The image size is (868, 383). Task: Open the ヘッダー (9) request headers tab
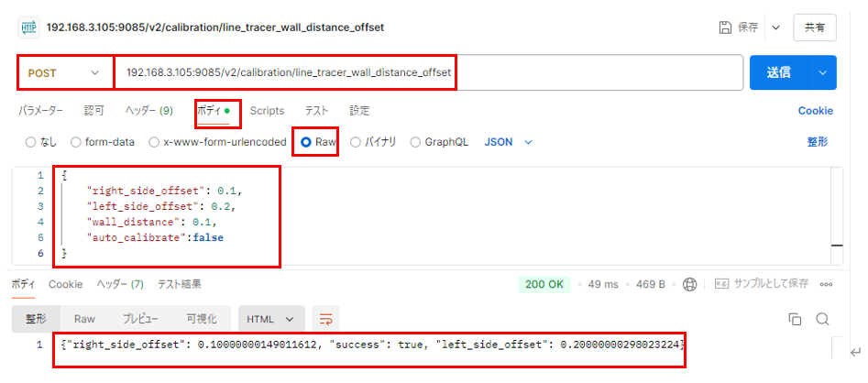[x=148, y=111]
